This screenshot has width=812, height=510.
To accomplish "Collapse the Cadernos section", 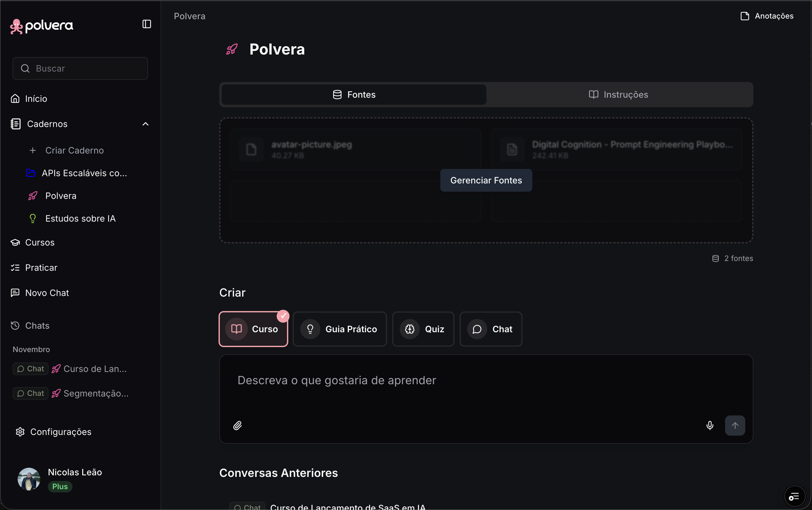I will click(145, 124).
